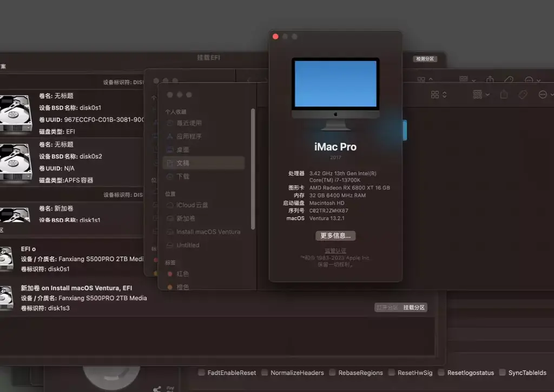This screenshot has height=392, width=554.
Task: Click the tag icon in the rear Finder window
Action: 509,80
